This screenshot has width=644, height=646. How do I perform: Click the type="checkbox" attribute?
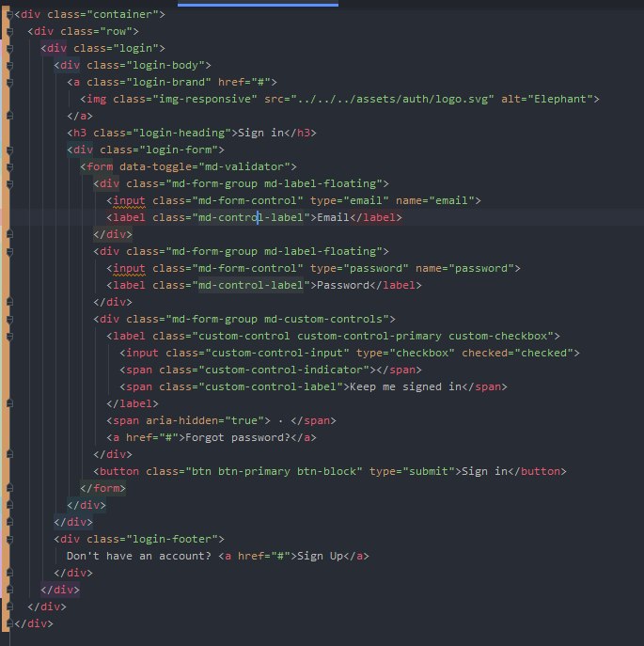point(405,353)
